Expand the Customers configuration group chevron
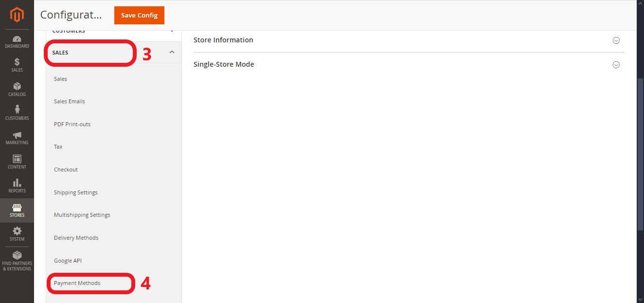The image size is (644, 303). pos(172,31)
